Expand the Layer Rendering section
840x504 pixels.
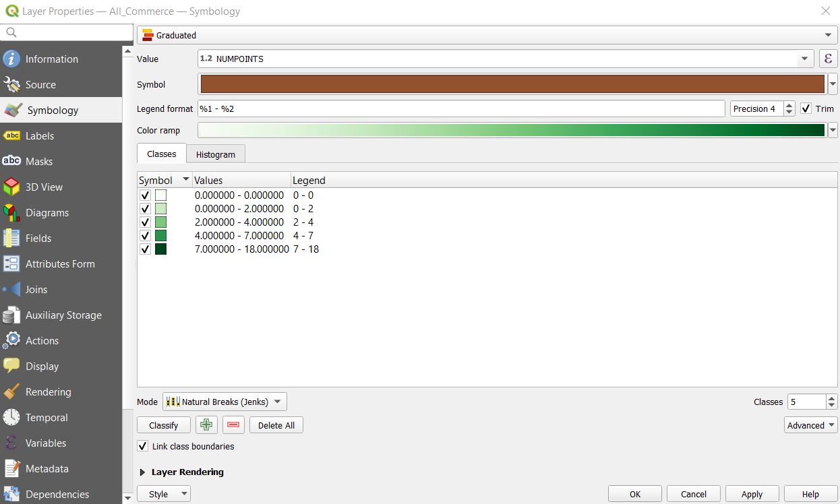pos(142,472)
